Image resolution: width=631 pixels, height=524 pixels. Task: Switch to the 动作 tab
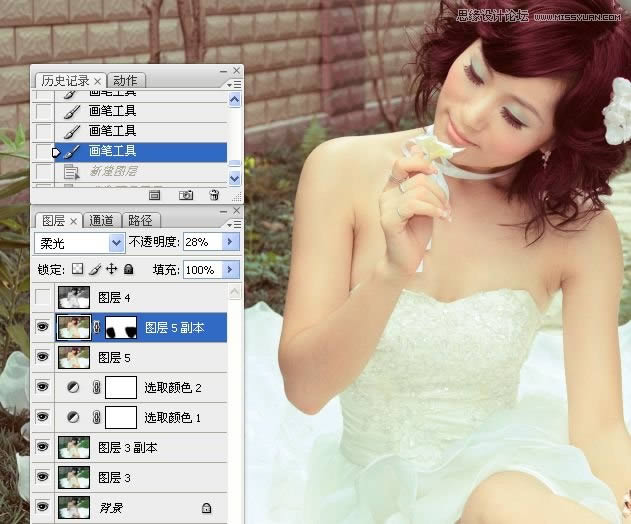click(125, 80)
